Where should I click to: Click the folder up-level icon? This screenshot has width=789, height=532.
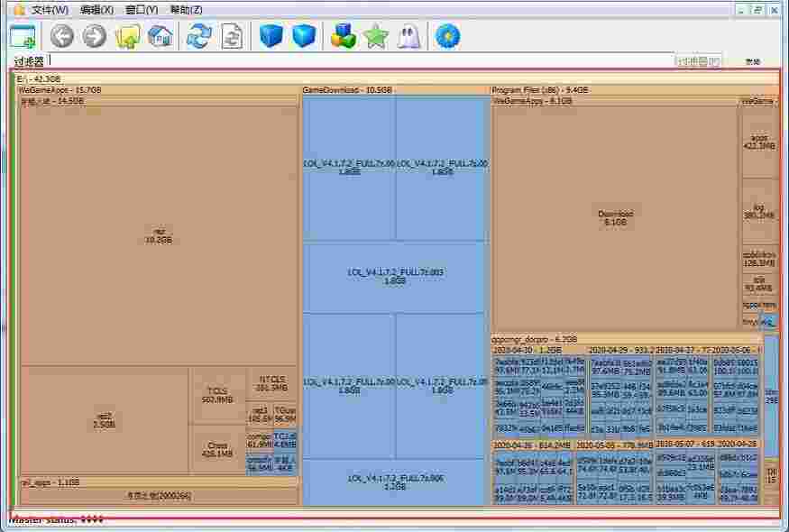click(x=128, y=36)
